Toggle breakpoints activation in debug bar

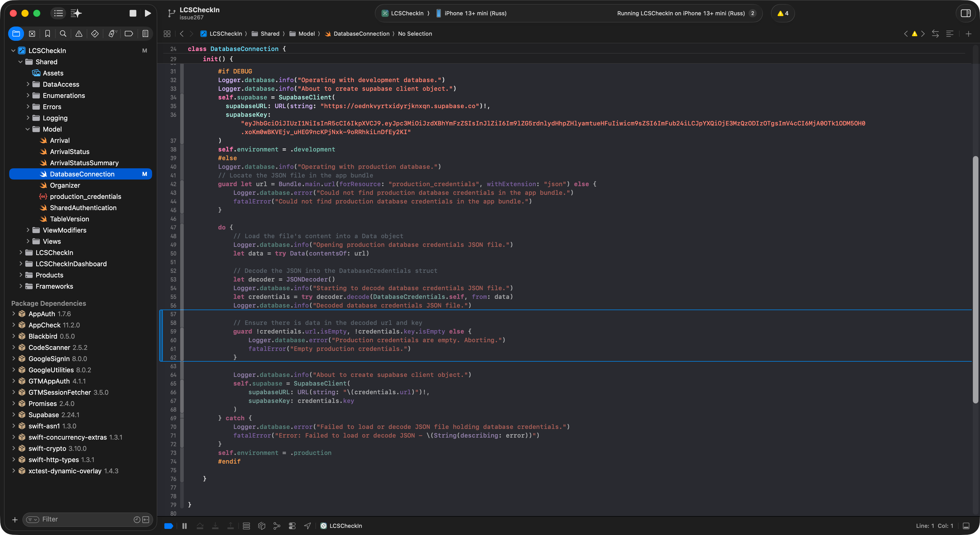click(168, 526)
